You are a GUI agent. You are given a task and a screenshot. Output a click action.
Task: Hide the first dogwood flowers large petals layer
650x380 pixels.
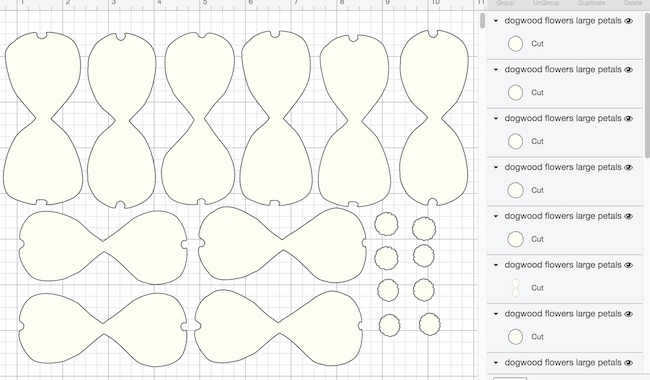click(628, 21)
